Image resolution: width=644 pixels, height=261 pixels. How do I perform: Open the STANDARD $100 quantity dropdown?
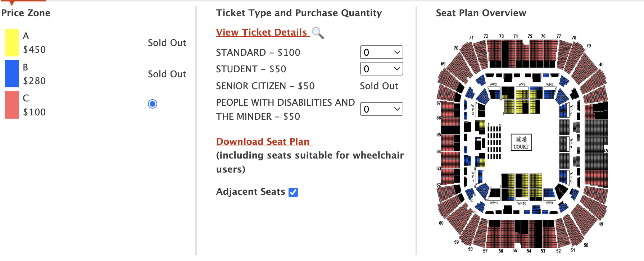coord(381,52)
